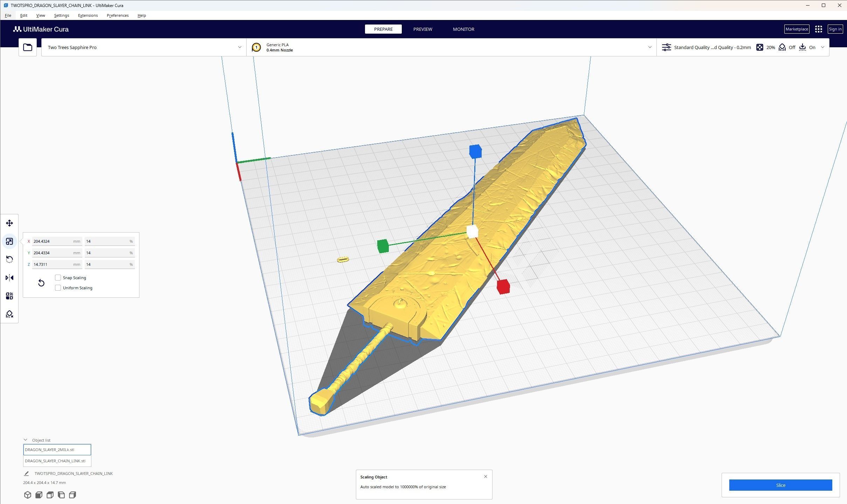Open the Support Blocker tool
Image resolution: width=847 pixels, height=504 pixels.
9,314
